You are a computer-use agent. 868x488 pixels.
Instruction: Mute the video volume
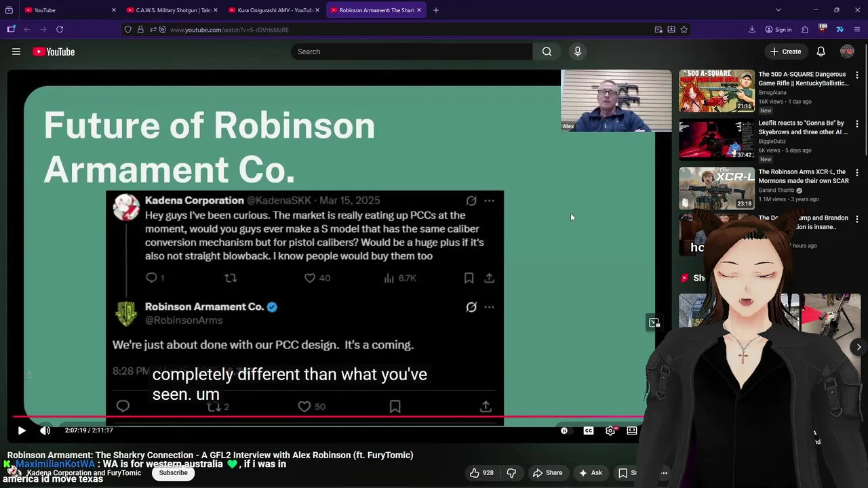pyautogui.click(x=45, y=430)
